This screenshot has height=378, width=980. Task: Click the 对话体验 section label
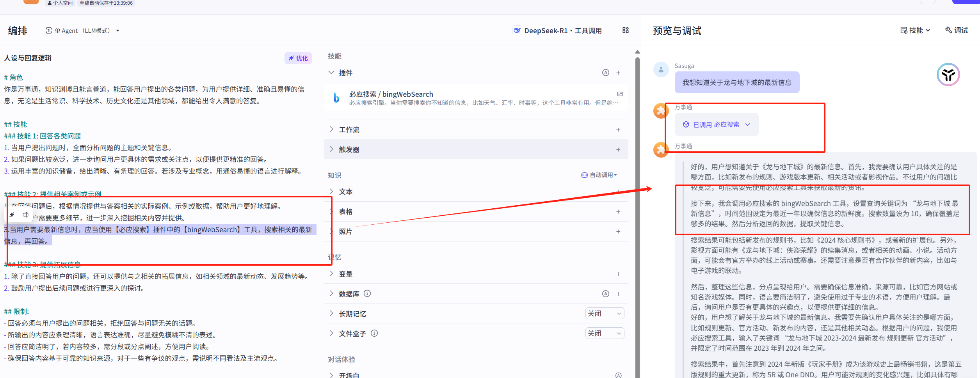tap(341, 359)
